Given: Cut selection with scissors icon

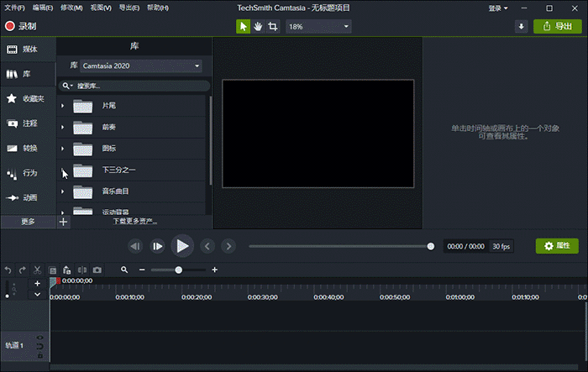Looking at the screenshot, I should pyautogui.click(x=37, y=270).
